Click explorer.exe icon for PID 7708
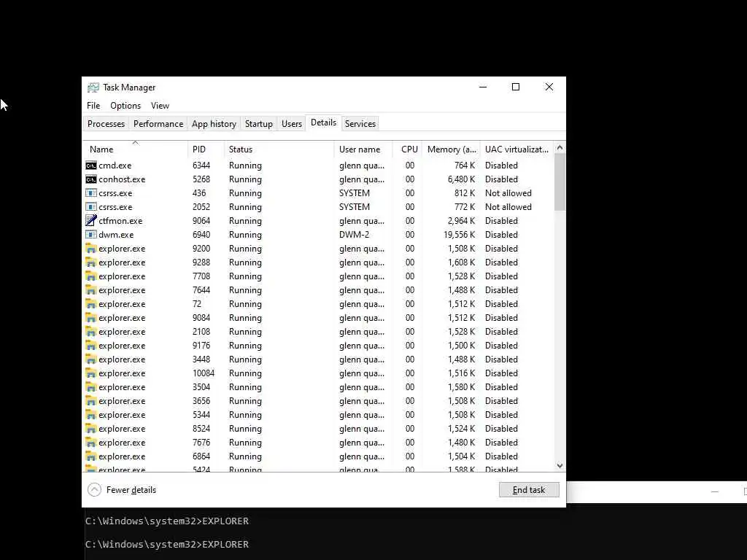This screenshot has width=747, height=560. [x=90, y=276]
